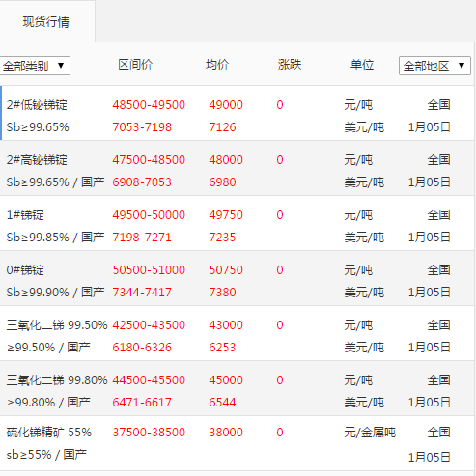Select price range 44500-45500

click(149, 380)
